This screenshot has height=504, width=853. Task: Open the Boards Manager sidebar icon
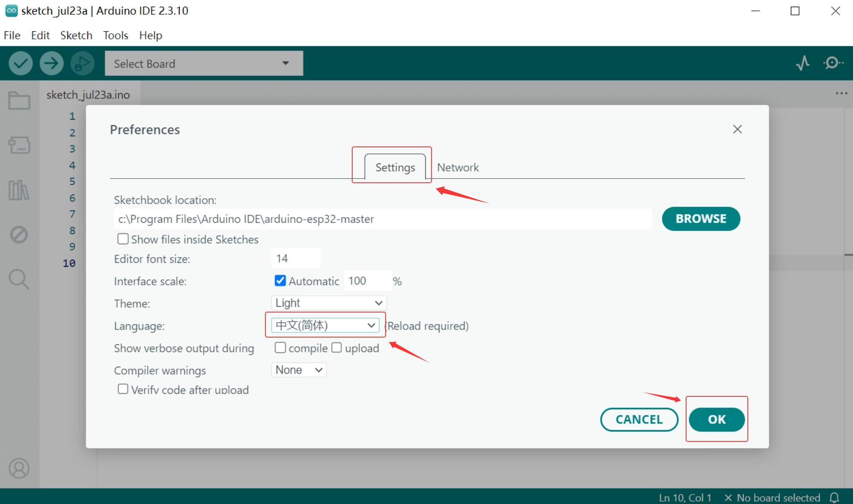[x=19, y=145]
